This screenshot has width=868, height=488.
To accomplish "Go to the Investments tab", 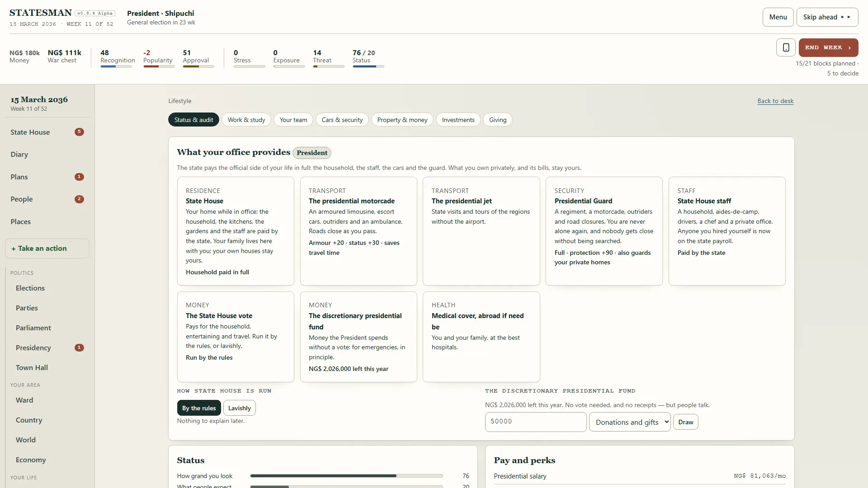I will [x=458, y=120].
